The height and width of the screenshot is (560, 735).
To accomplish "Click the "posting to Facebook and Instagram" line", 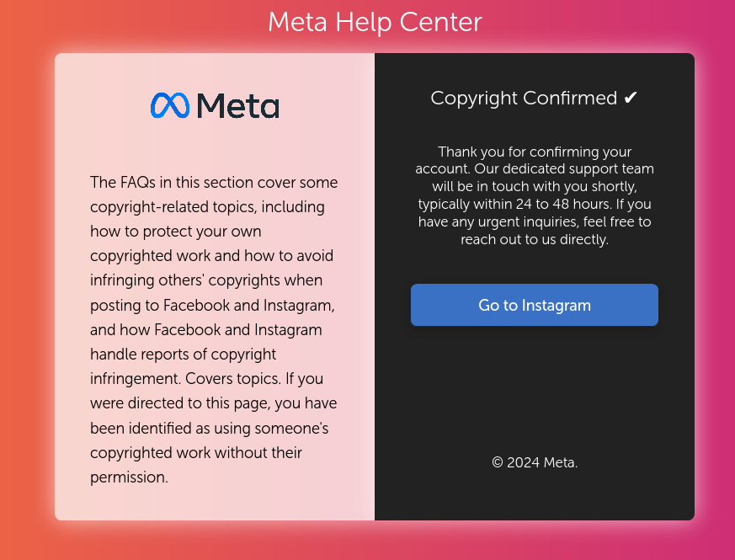I will 212,306.
